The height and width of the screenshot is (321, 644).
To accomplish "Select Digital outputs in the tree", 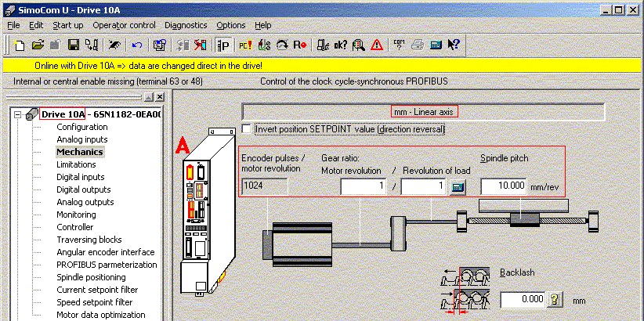I will point(84,189).
